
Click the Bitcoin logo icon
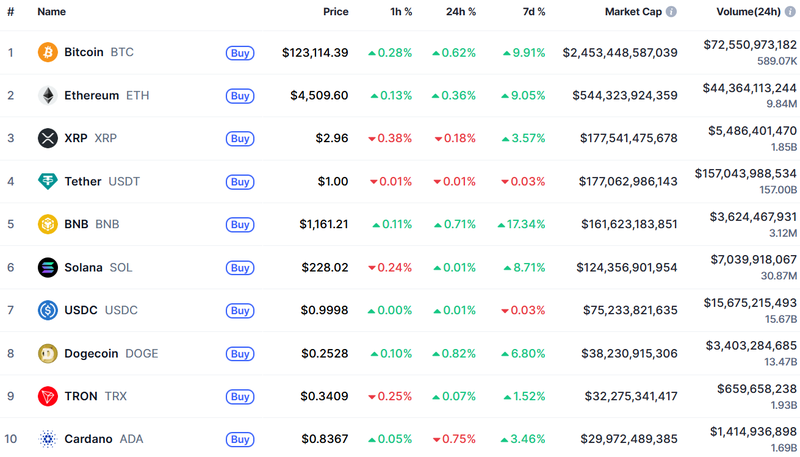pos(47,52)
